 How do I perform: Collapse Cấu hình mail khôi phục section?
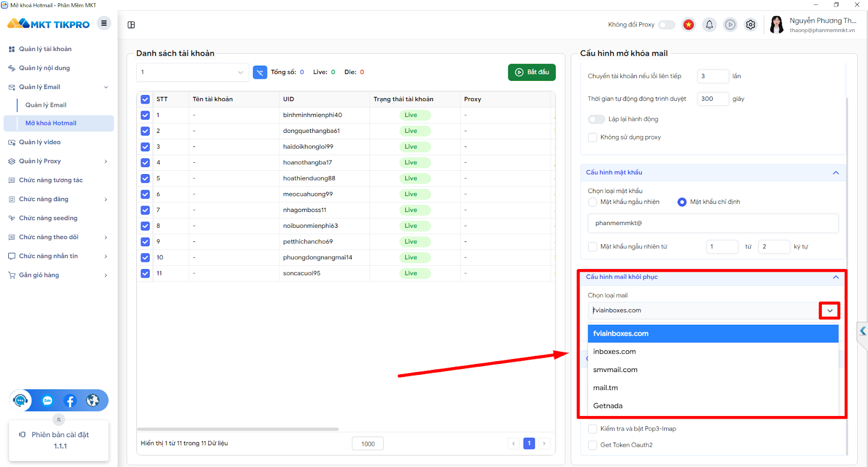[x=835, y=277]
